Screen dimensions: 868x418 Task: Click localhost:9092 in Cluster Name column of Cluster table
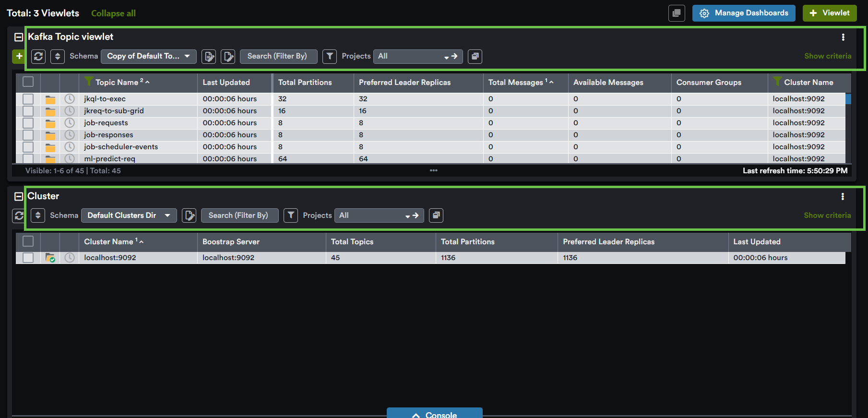[x=110, y=258]
